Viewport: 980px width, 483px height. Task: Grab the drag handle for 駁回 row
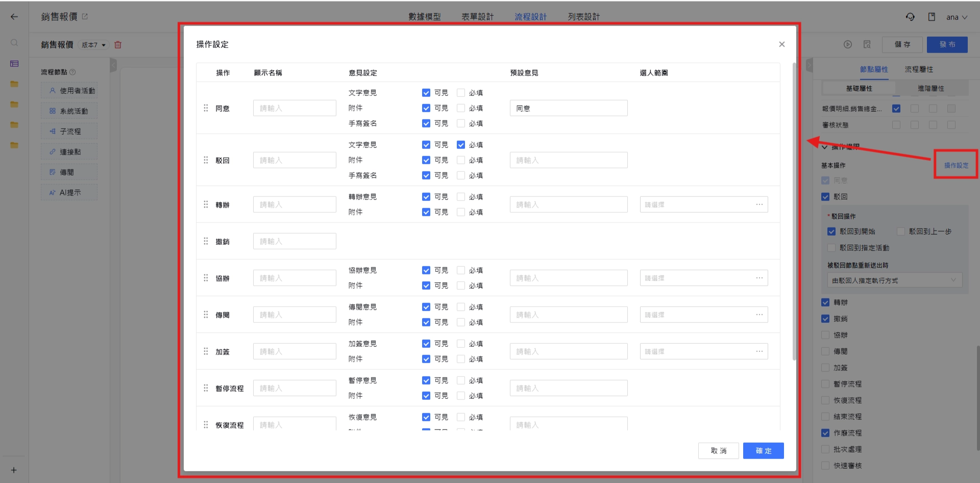point(206,160)
